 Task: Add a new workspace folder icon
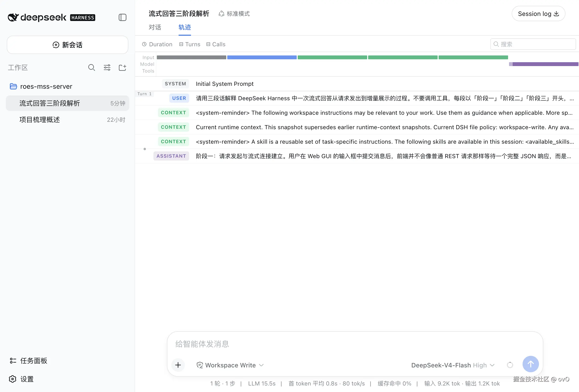coord(122,68)
